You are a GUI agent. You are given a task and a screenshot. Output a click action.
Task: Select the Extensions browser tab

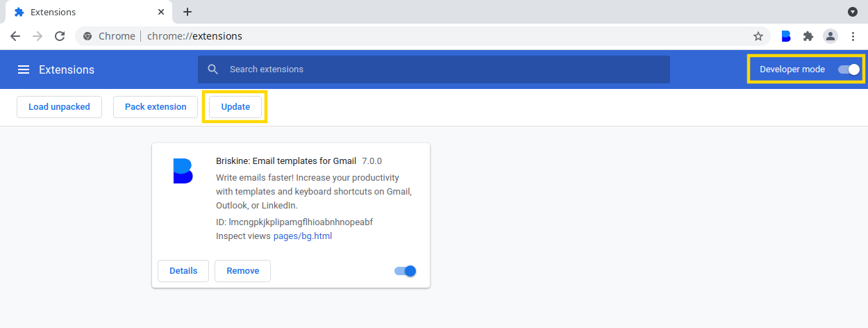[x=90, y=12]
